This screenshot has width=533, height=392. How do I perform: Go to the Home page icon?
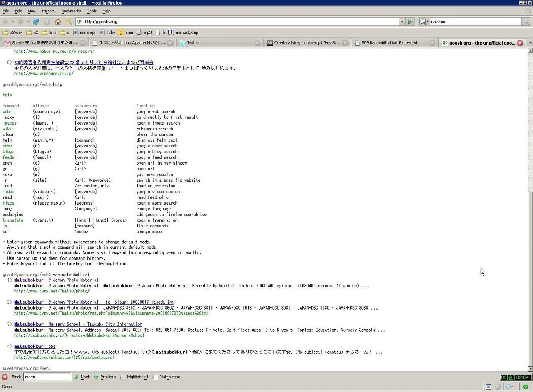(x=58, y=22)
